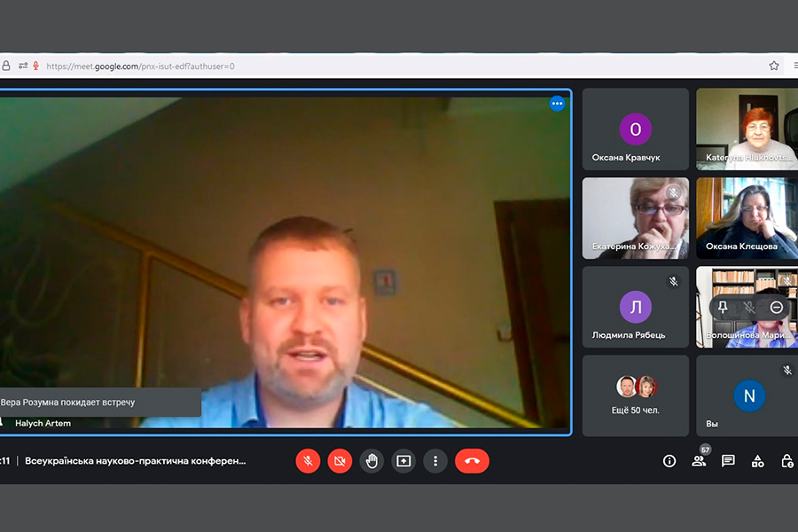Click the red microphone permission indicator in address bar

click(x=36, y=66)
